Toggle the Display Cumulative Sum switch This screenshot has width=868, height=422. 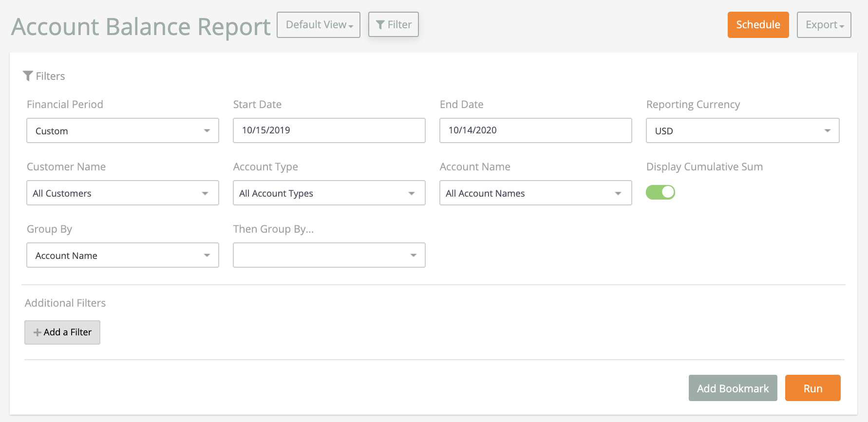coord(660,192)
